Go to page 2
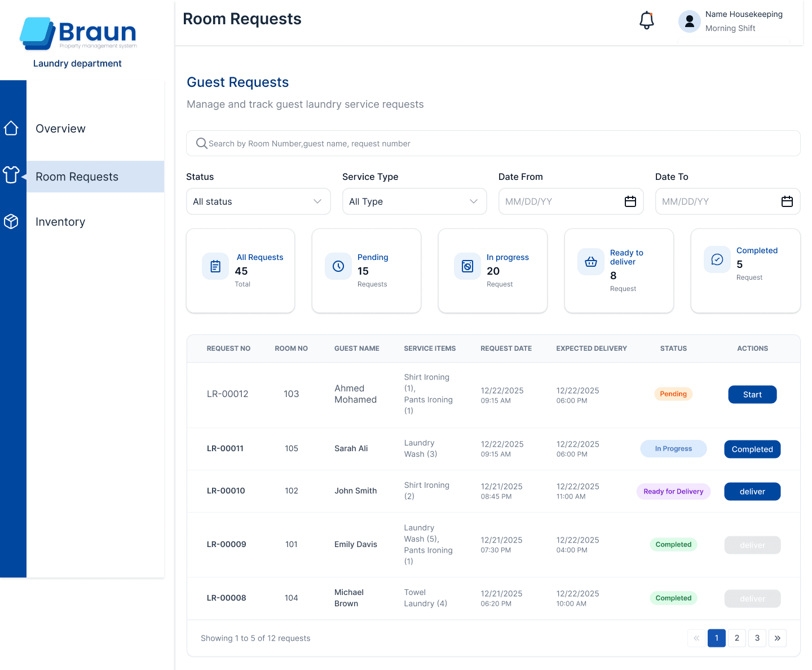The width and height of the screenshot is (812, 670). [x=737, y=638]
